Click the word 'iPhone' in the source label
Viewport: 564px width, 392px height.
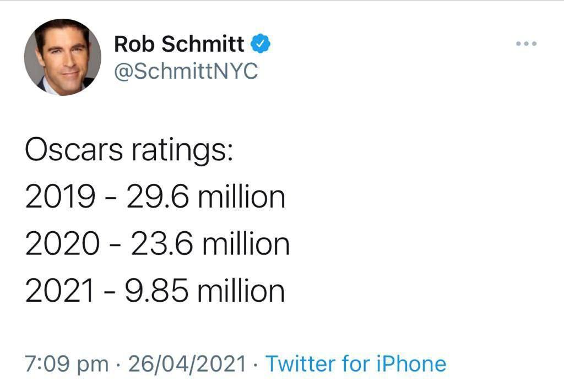coord(410,364)
